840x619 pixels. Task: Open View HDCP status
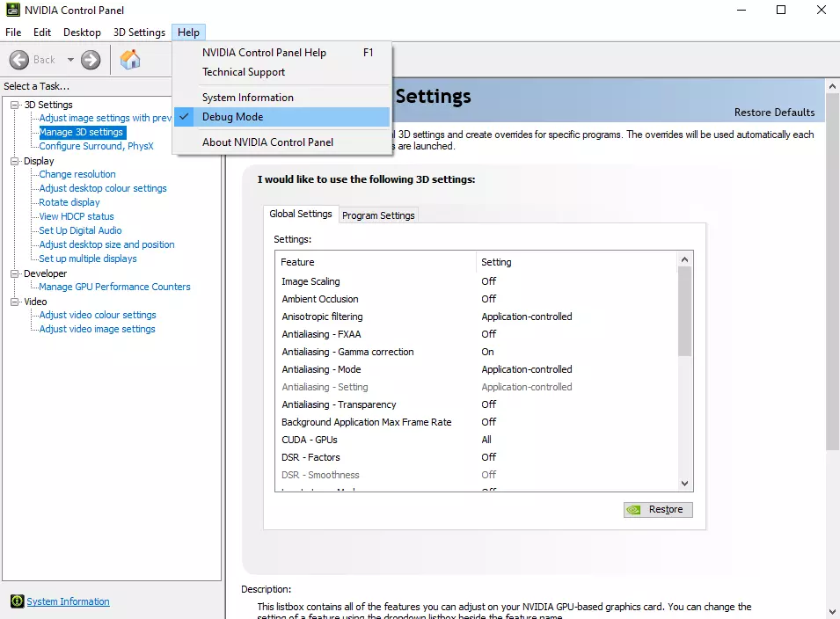(x=77, y=216)
